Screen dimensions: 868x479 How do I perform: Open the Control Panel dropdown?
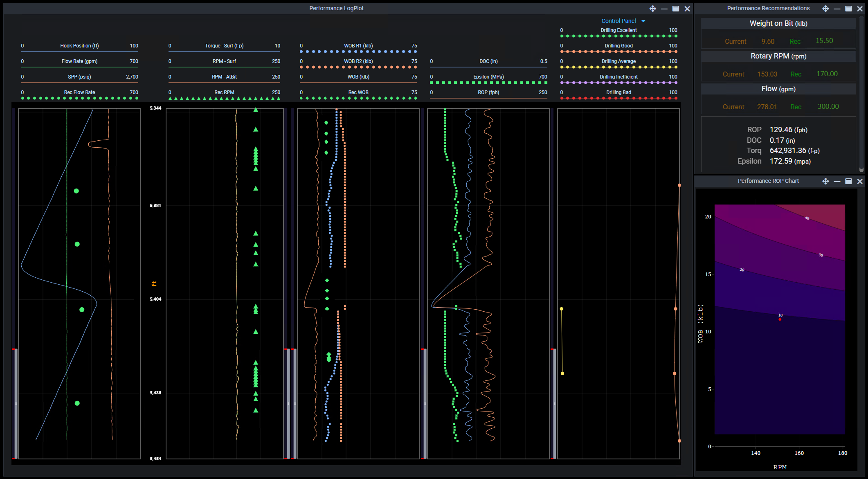[623, 20]
